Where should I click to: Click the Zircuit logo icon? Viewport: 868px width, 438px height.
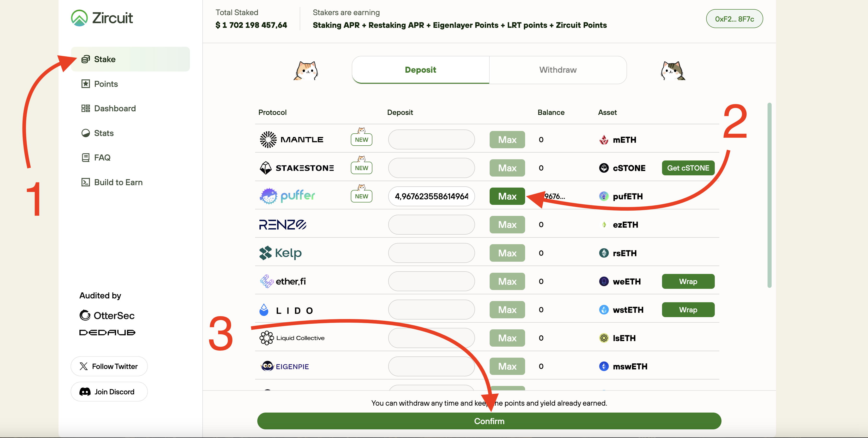(x=79, y=18)
